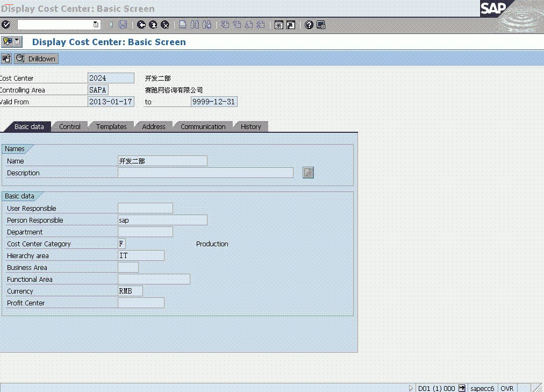Click the Save diskette icon
The width and height of the screenshot is (544, 392).
point(123,25)
